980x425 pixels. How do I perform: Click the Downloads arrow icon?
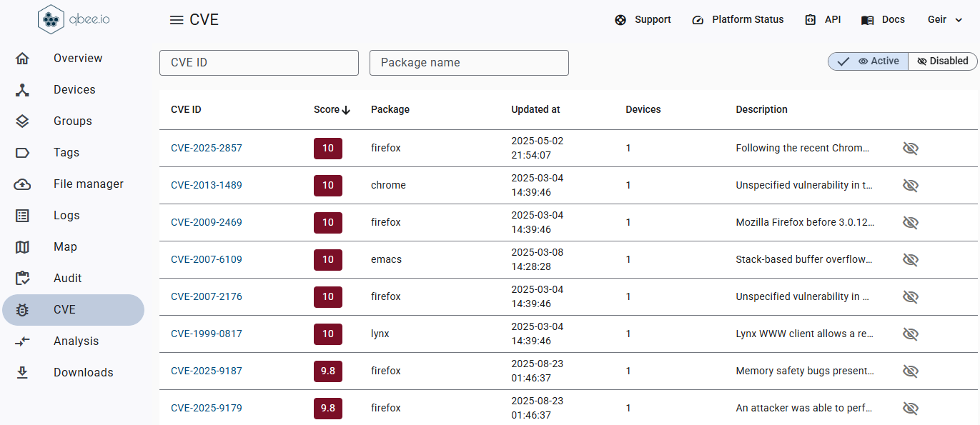pos(22,373)
